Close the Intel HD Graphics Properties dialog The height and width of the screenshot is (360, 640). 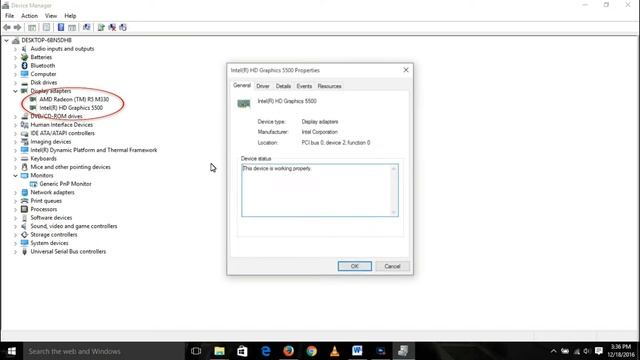pos(406,70)
